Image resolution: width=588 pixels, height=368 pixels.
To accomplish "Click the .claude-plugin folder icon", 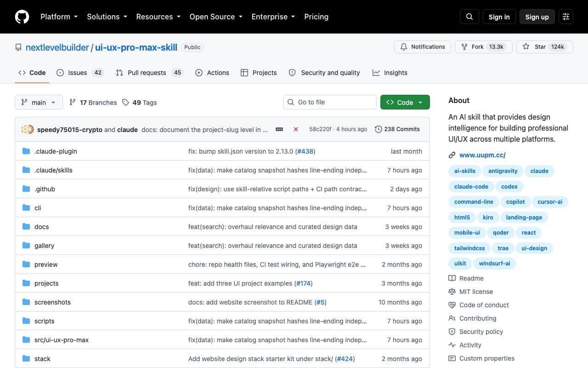I will pos(26,151).
